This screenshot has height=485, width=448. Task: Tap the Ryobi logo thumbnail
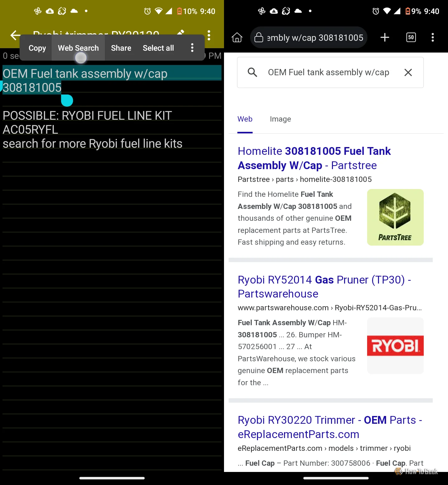point(395,346)
